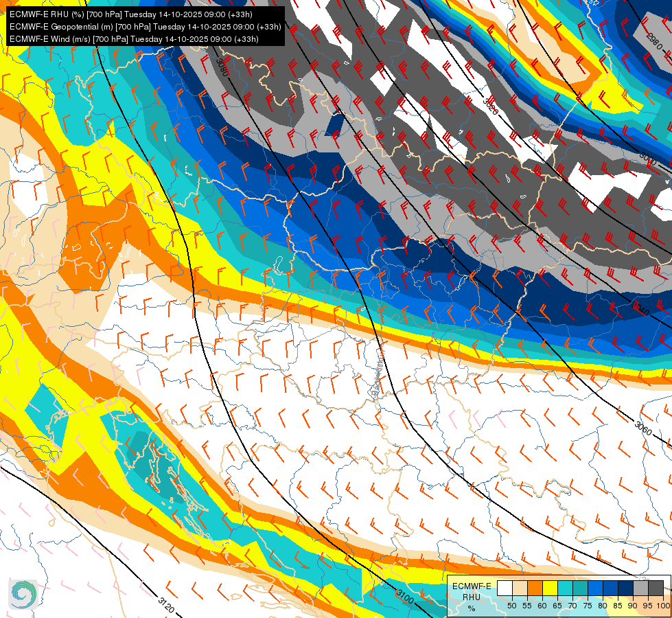The image size is (672, 618).
Task: Click the legend value 50
Action: click(511, 606)
